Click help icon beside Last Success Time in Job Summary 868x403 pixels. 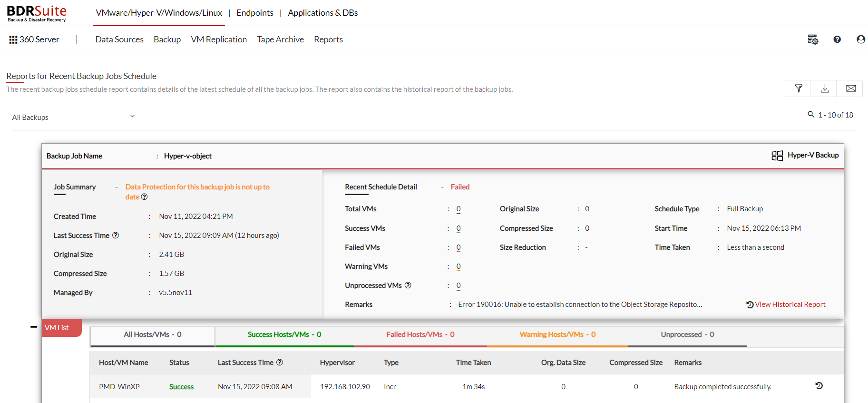point(116,236)
